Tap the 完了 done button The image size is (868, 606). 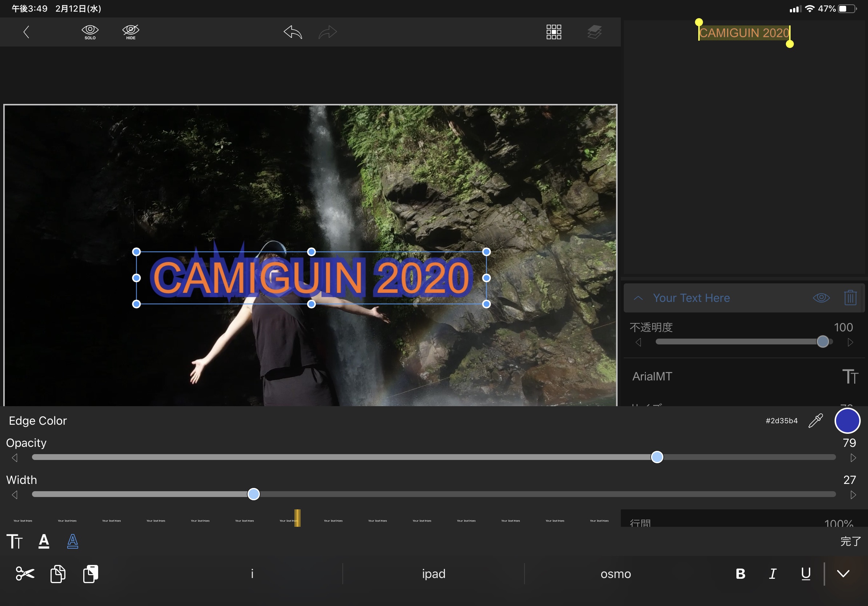(x=850, y=541)
